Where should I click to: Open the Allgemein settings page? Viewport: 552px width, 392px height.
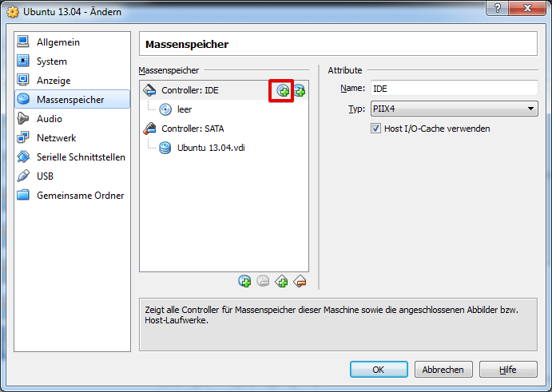pos(72,42)
